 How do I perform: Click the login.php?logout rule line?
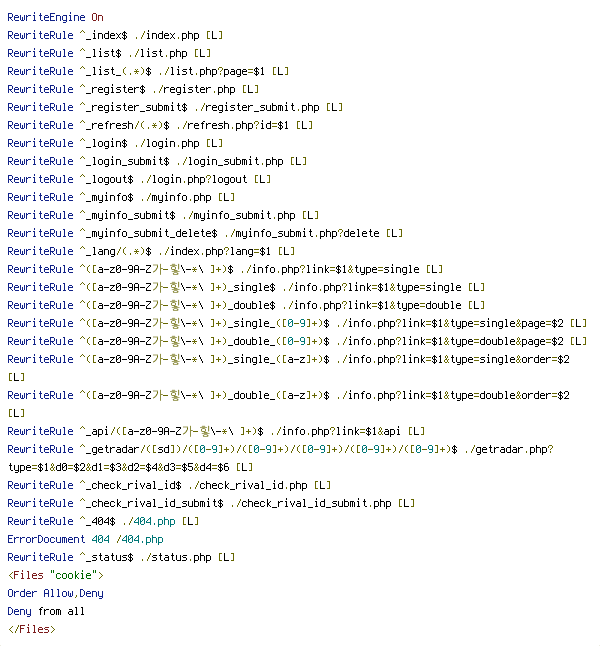tap(139, 180)
